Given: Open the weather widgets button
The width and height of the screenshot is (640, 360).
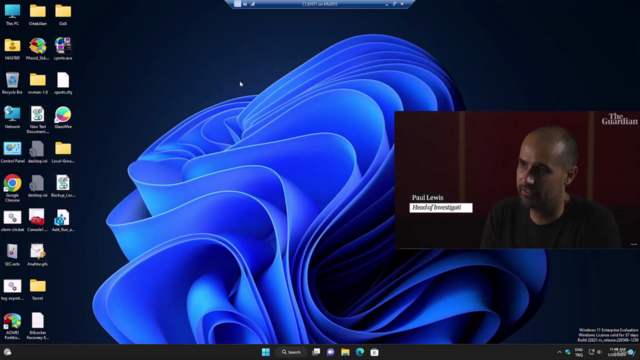Looking at the screenshot, I should pyautogui.click(x=7, y=352).
